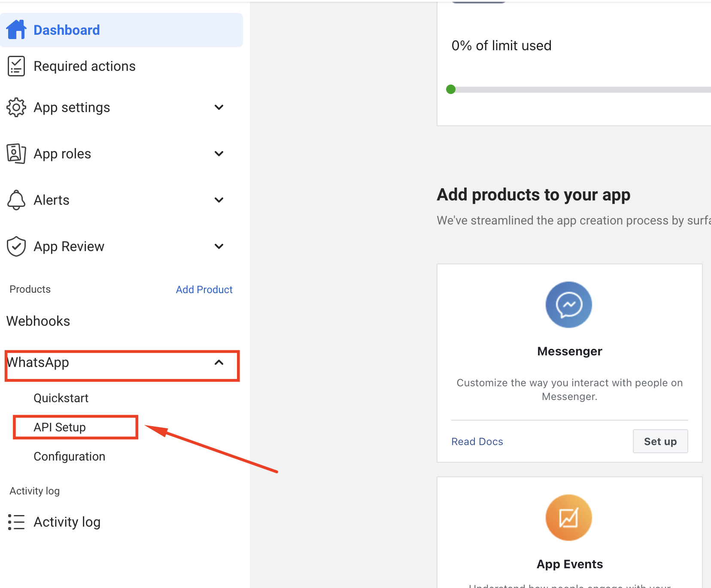Open WhatsApp Quickstart page
The height and width of the screenshot is (588, 711).
coord(61,398)
